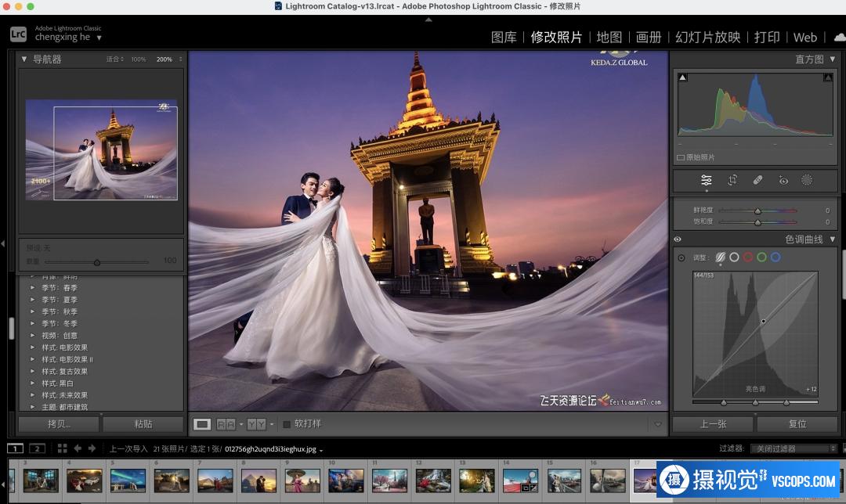846x504 pixels.
Task: Click the 粘贴 button
Action: click(x=143, y=424)
